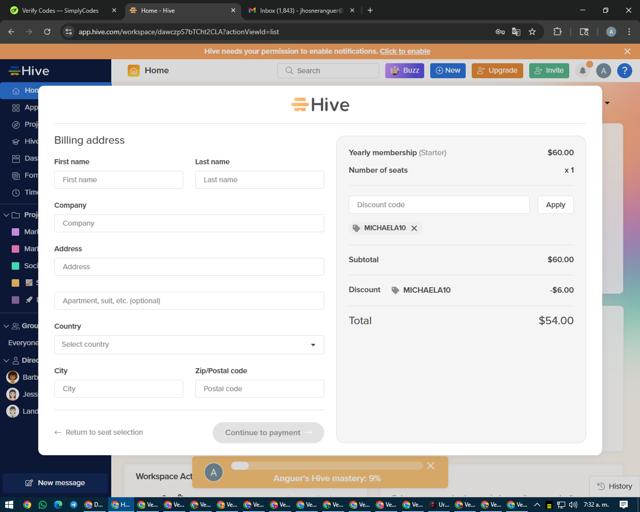
Task: Reload the page
Action: pos(47,32)
